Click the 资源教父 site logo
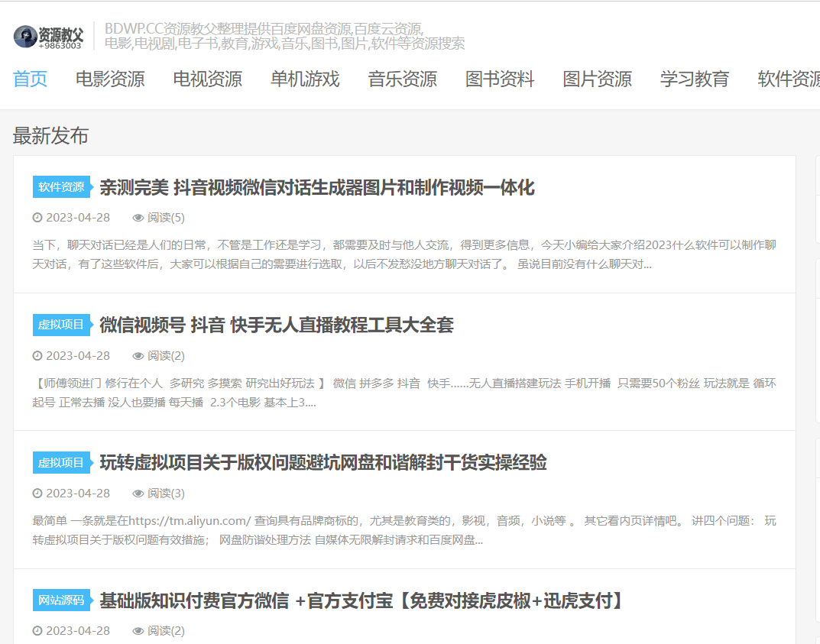This screenshot has width=820, height=644. pos(48,36)
